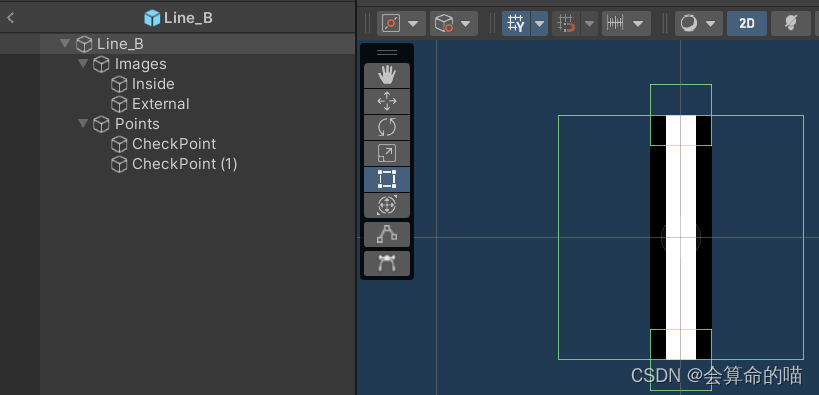Select the Rect tool

click(387, 179)
